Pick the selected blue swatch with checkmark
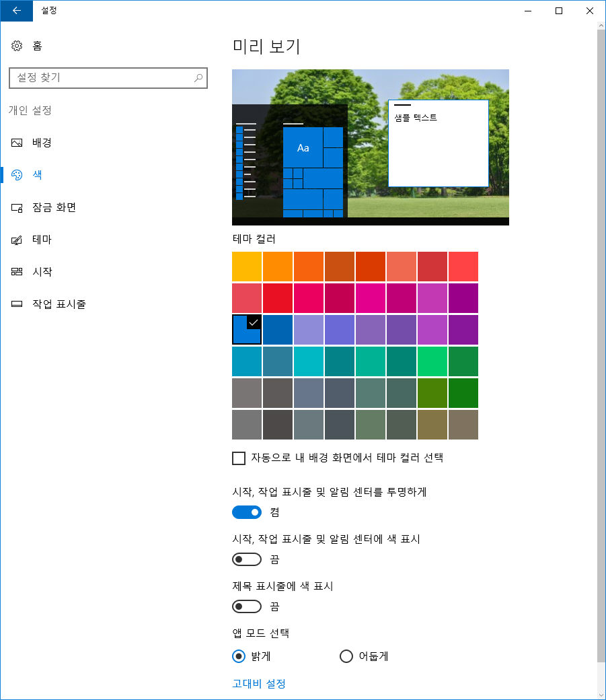This screenshot has width=606, height=700. (x=247, y=329)
